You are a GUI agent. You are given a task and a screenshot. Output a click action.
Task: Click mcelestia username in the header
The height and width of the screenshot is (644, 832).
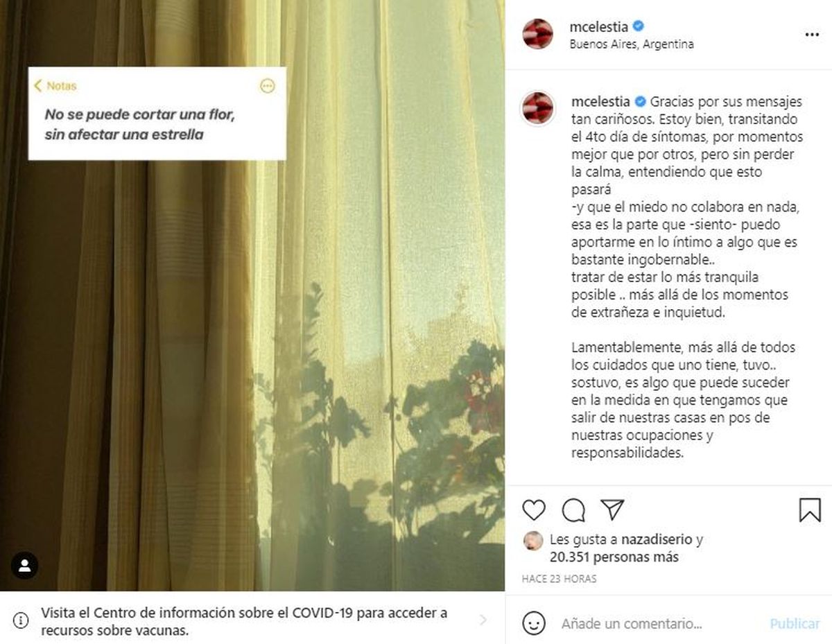[x=598, y=27]
